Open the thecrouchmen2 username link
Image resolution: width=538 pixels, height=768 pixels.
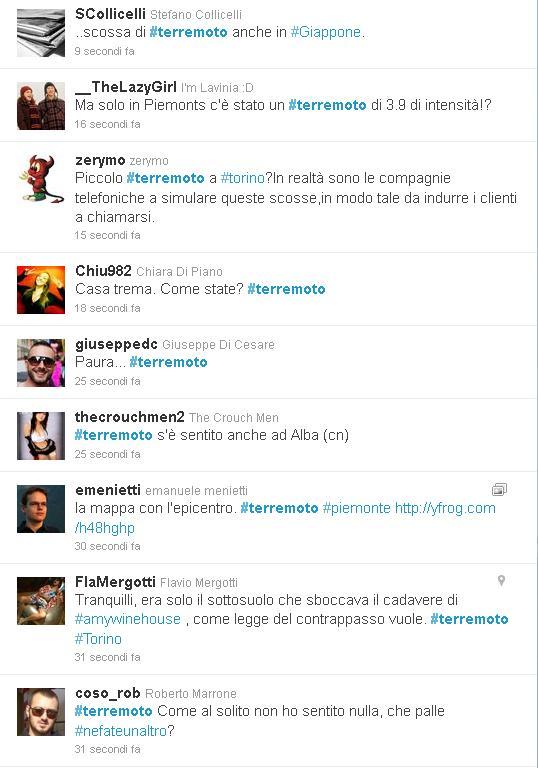coord(129,417)
